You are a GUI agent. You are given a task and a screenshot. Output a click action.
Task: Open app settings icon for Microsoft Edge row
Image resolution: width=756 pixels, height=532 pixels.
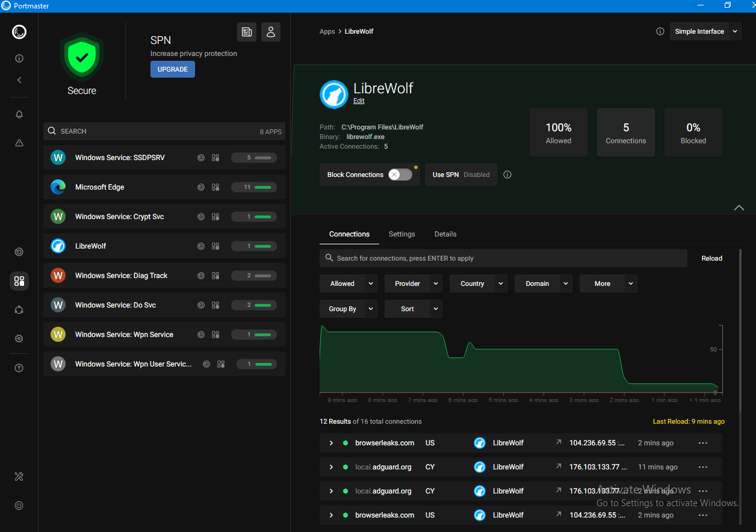215,187
